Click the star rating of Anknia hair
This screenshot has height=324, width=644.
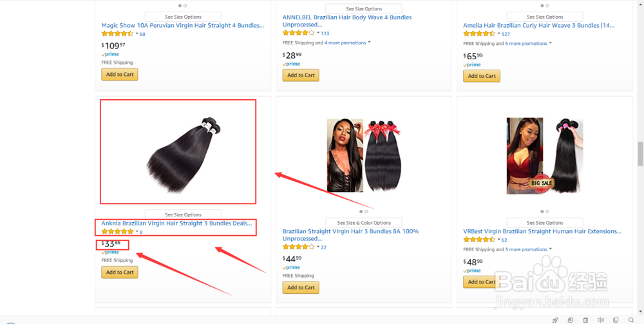(x=117, y=231)
